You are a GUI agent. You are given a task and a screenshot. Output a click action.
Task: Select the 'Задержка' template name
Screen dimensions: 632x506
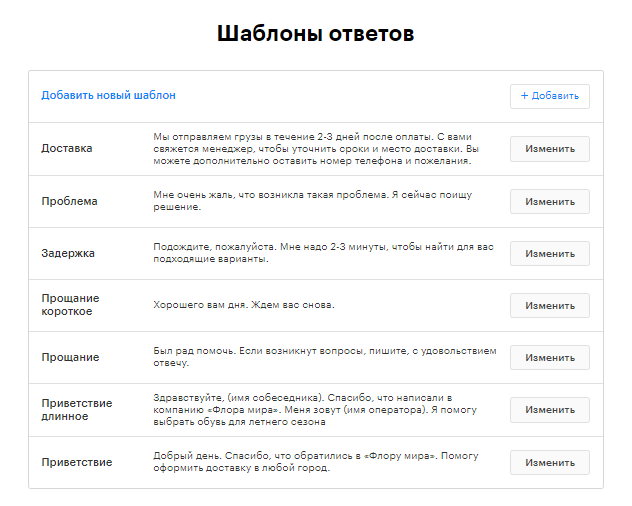tap(68, 253)
